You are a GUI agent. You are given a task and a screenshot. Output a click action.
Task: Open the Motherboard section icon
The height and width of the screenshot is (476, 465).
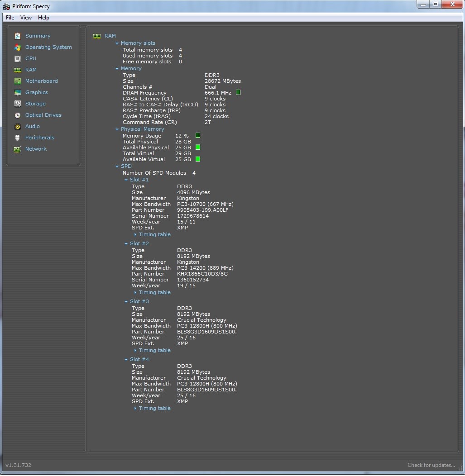(x=18, y=81)
